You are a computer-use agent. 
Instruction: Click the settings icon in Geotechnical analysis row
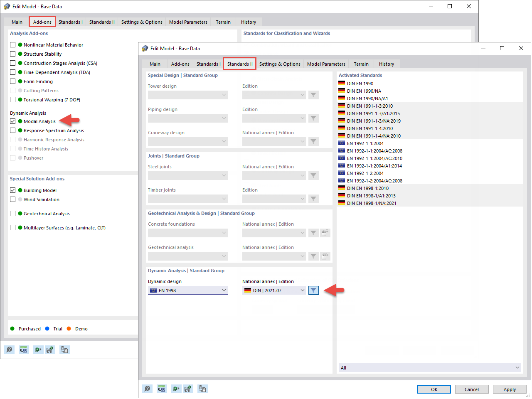click(x=325, y=256)
